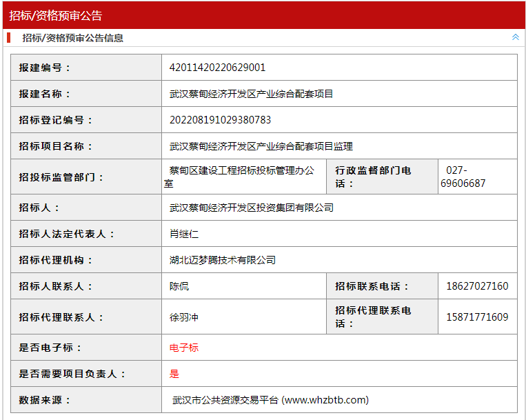Click the 招投标监管部门 label cell
The height and width of the screenshot is (420, 526).
click(86, 177)
